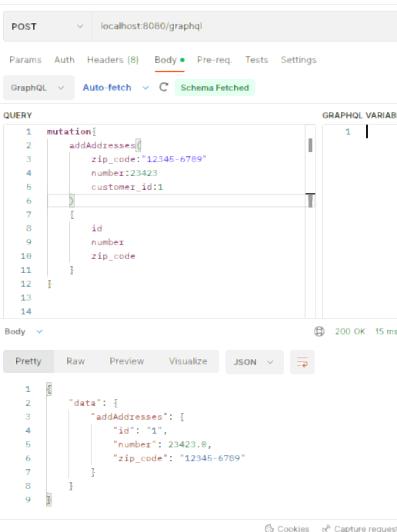Screen dimensions: 397x532
Task: Select the Visualize response view
Action: point(188,361)
